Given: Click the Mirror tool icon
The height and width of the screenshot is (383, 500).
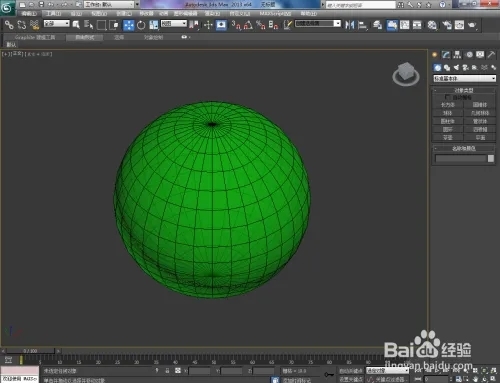Looking at the screenshot, I should pos(349,25).
